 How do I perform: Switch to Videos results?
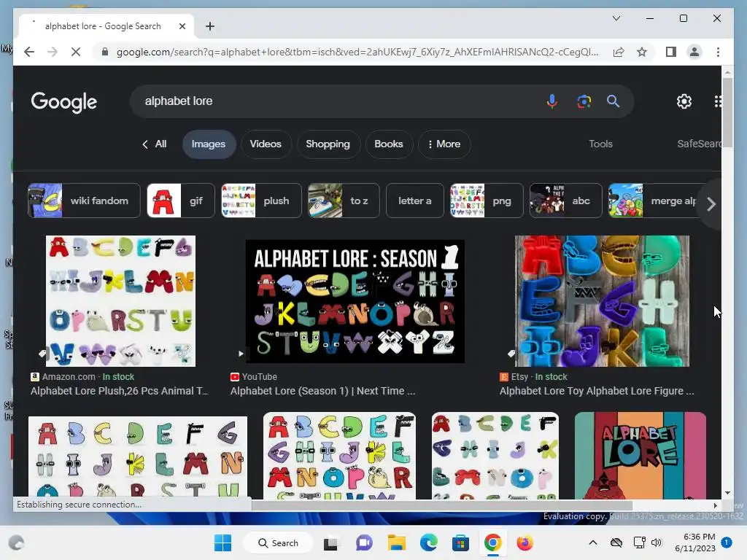click(266, 144)
